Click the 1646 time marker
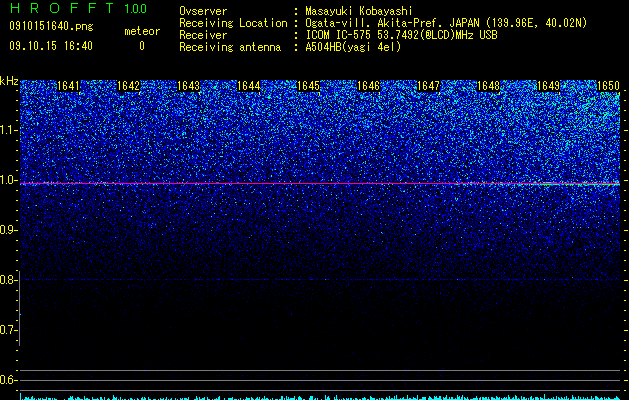 click(368, 86)
